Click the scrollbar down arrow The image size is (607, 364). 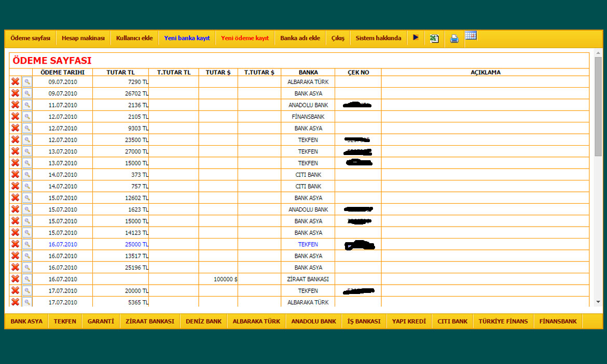click(x=598, y=302)
